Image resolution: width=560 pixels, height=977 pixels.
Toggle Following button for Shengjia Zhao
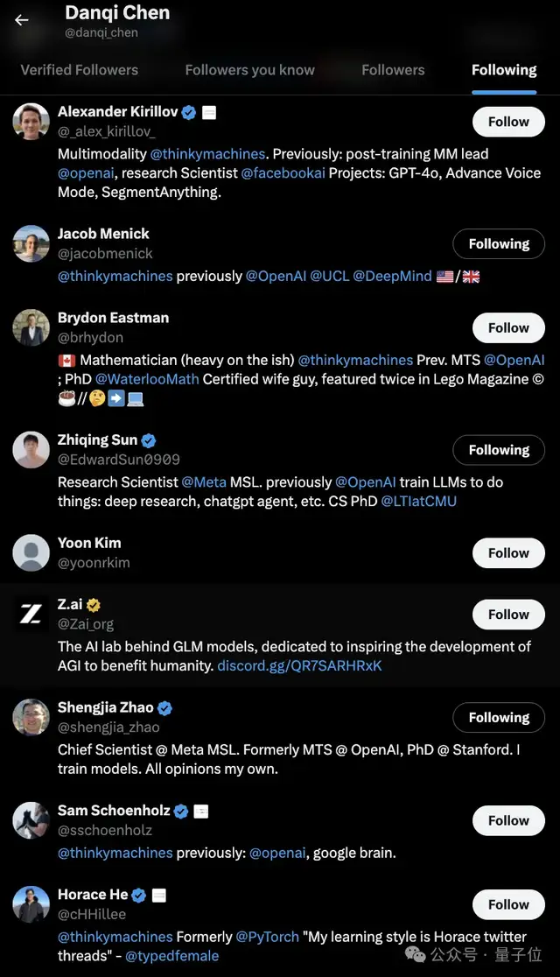coord(499,718)
